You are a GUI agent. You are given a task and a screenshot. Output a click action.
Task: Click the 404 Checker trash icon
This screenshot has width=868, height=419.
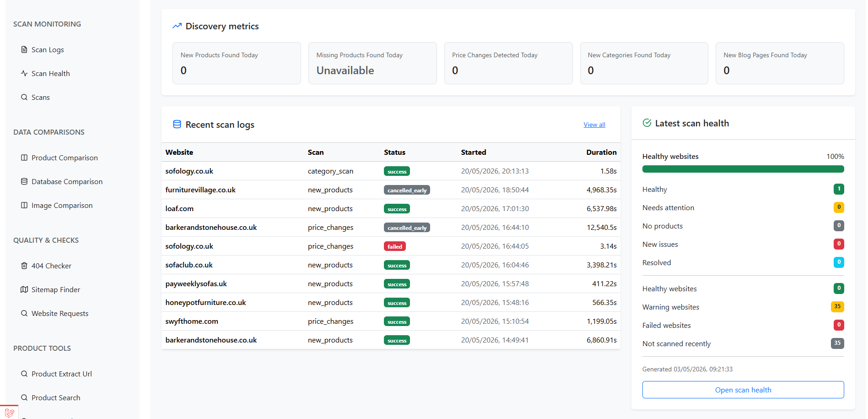coord(24,266)
